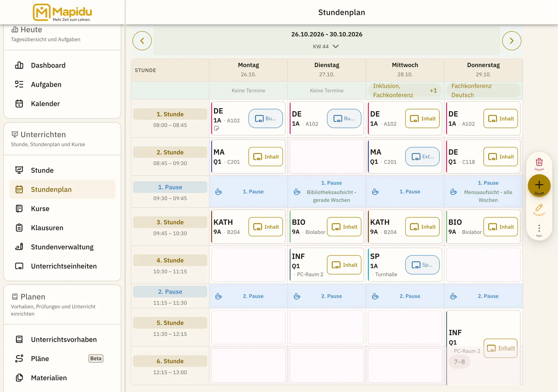Click the +1 more events badge on Mittwoch
558x392 pixels.
point(433,91)
